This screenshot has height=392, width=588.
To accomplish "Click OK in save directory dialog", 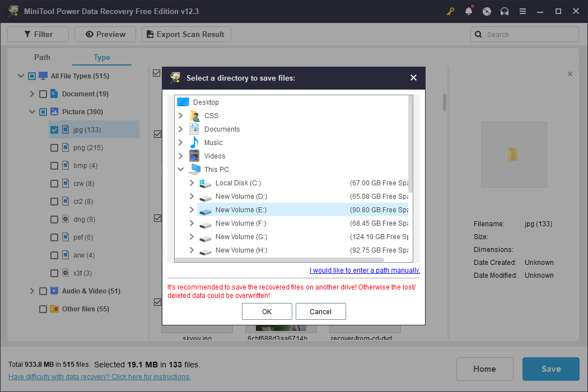I will [x=267, y=311].
